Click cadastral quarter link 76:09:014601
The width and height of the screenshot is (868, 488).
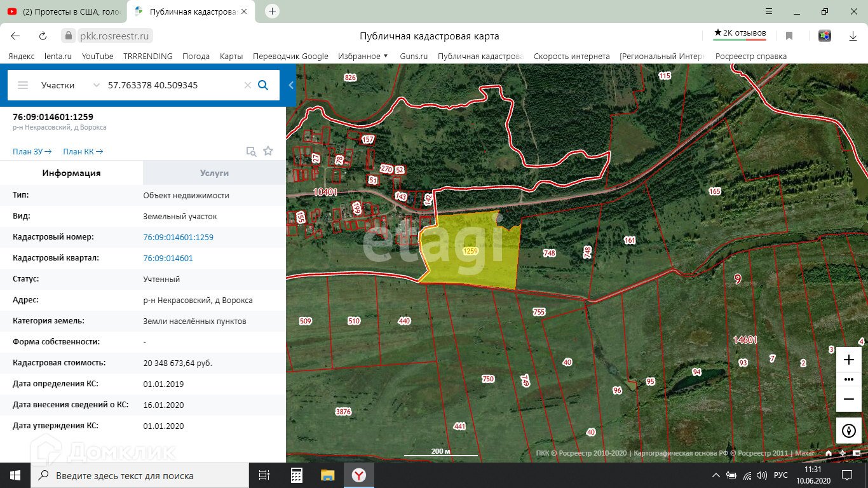pos(168,258)
